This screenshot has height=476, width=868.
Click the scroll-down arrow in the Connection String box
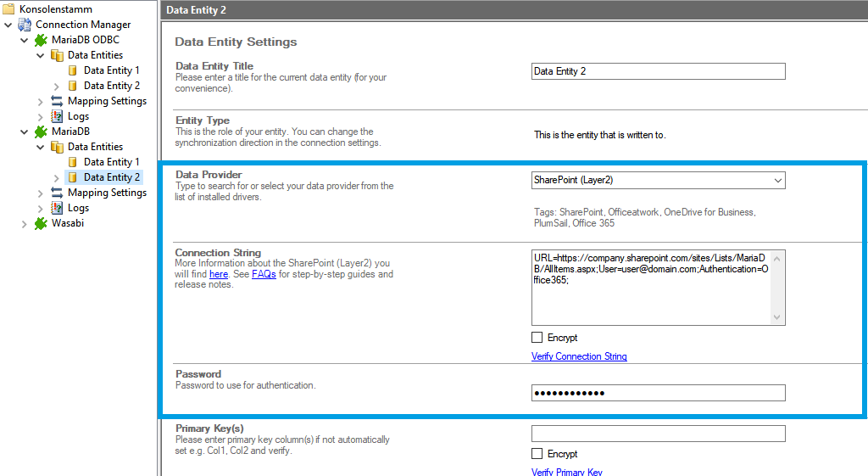click(x=777, y=317)
